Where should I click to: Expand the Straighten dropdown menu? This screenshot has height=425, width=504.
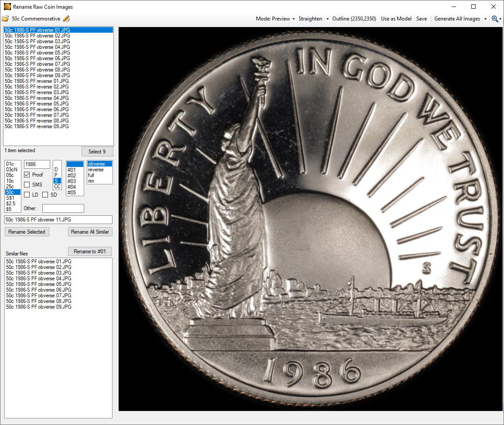point(313,19)
